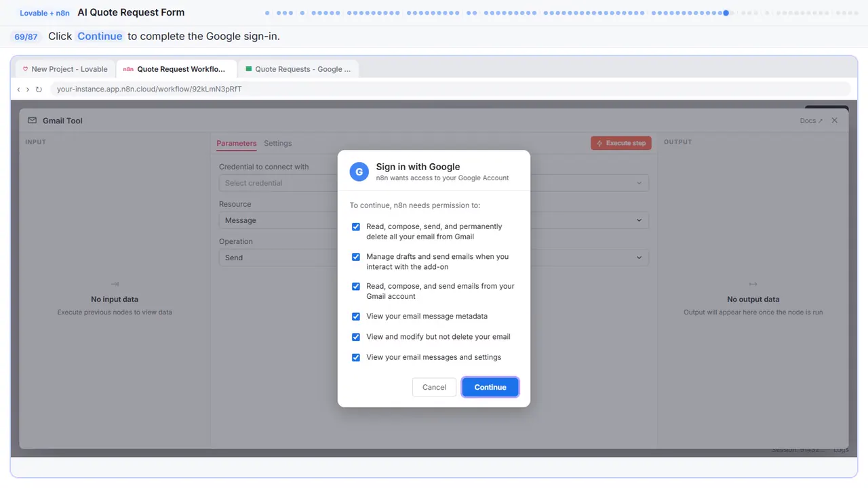Click the AI Quote Request Form title
Screen dimensions: 868x488
[131, 12]
